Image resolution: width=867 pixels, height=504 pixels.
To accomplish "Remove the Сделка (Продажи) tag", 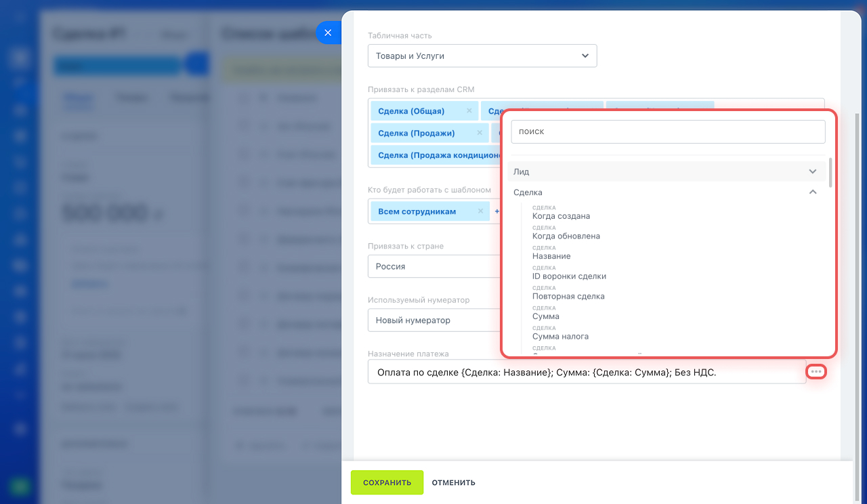I will click(x=480, y=133).
